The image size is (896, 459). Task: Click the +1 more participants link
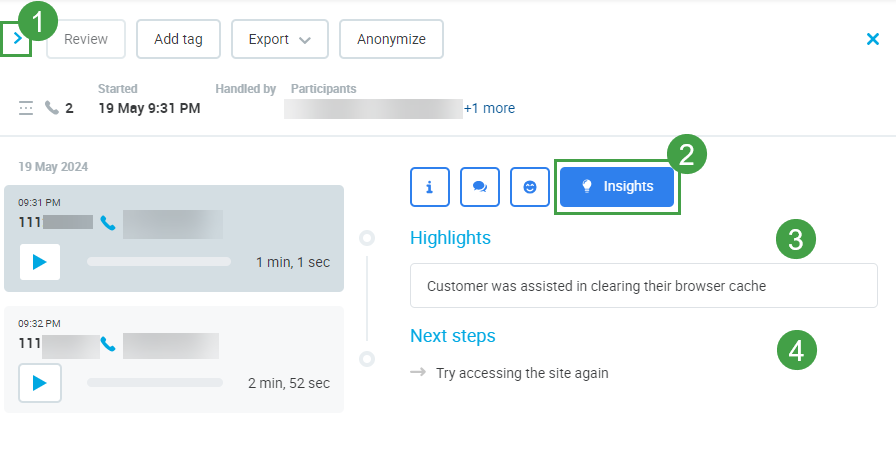pos(489,108)
